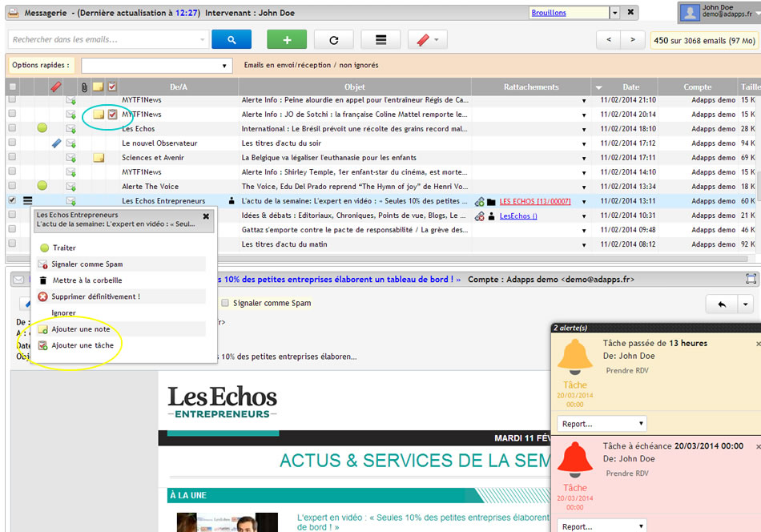761x532 pixels.
Task: Select Ajouter une tâche
Action: pos(83,345)
